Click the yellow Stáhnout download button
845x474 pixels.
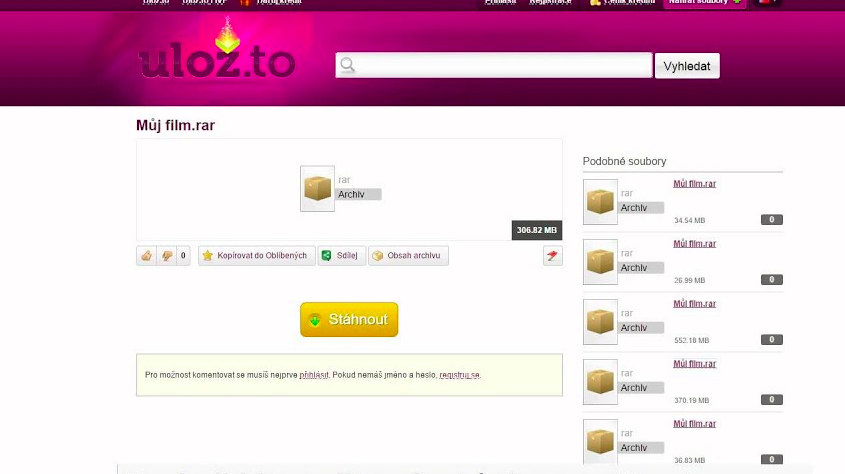tap(349, 319)
